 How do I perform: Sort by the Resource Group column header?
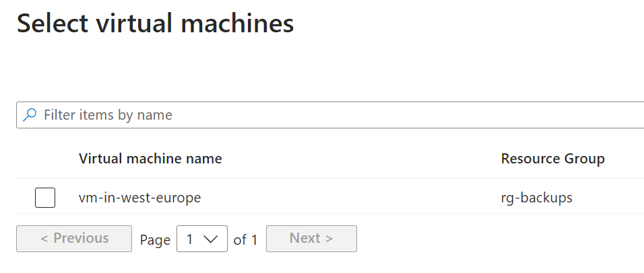coord(553,159)
